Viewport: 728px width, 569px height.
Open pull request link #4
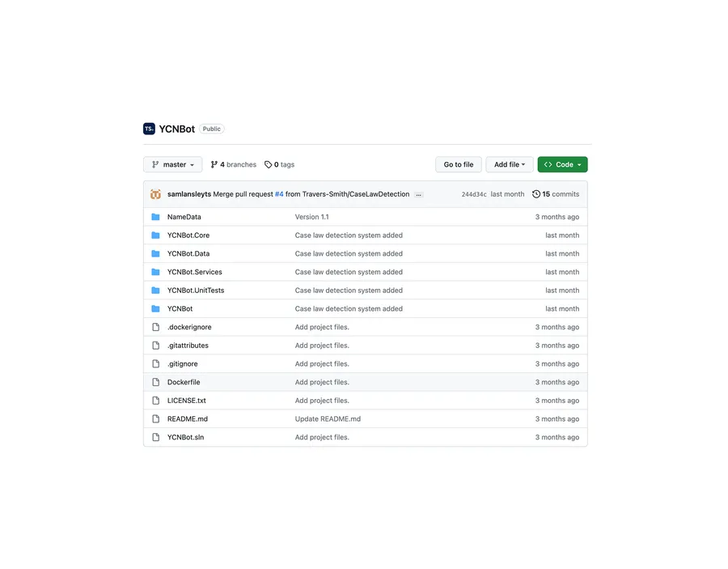(278, 193)
